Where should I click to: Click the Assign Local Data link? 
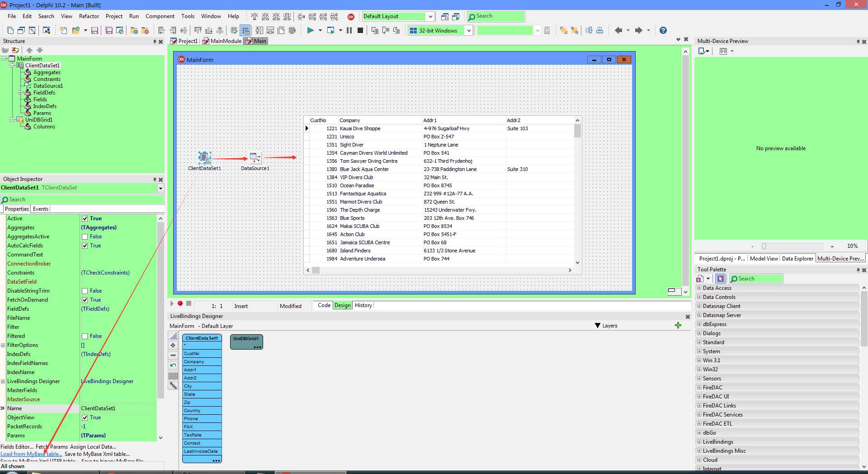pyautogui.click(x=93, y=447)
